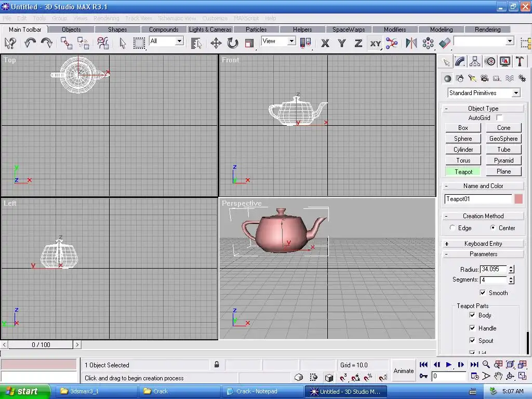Switch to the Objects toolbar tab

(x=71, y=30)
